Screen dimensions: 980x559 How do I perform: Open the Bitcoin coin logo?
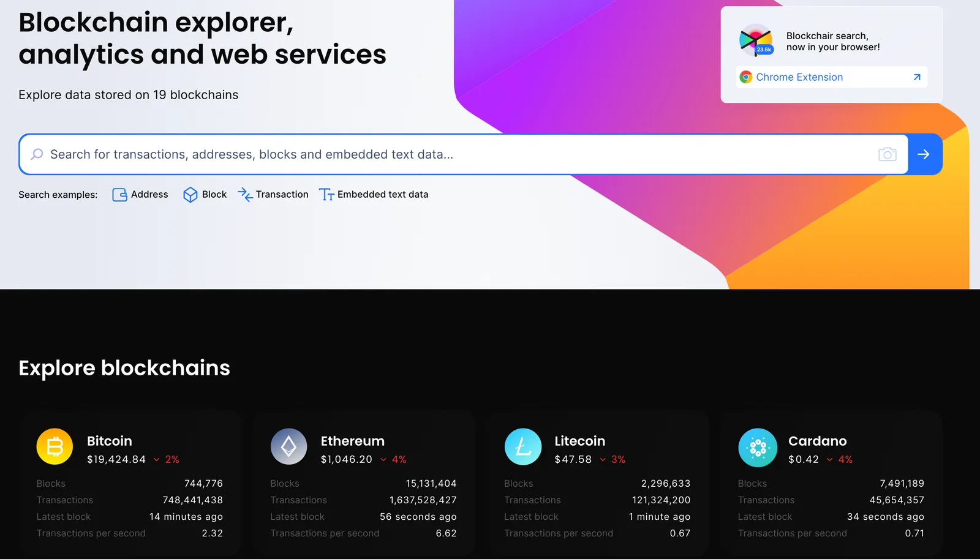click(x=55, y=446)
